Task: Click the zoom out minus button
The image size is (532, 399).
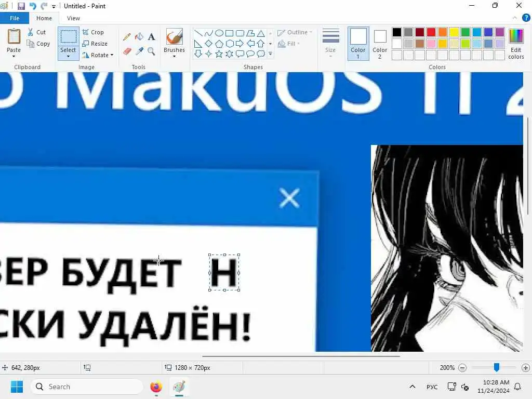Action: [x=462, y=368]
